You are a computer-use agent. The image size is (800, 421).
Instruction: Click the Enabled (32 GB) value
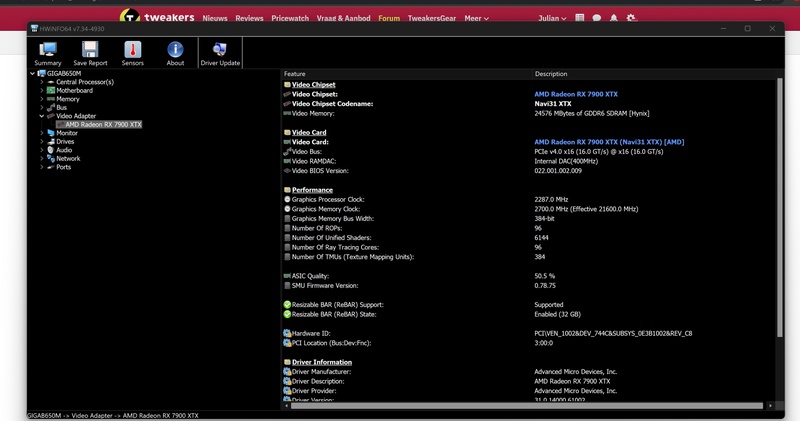click(557, 314)
